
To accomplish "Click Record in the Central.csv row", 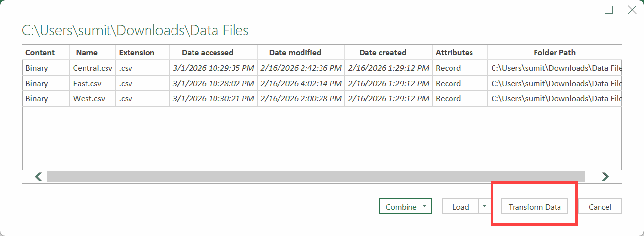I will [460, 68].
